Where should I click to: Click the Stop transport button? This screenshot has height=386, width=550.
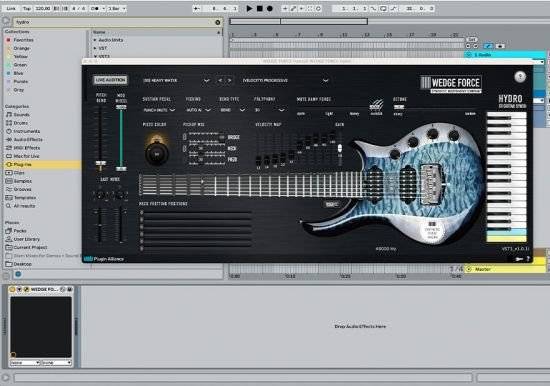260,8
